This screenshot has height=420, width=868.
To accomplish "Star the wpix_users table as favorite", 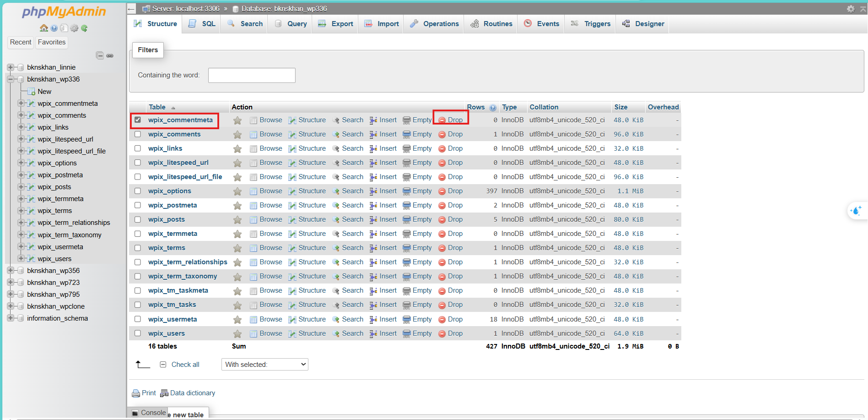I will coord(237,334).
